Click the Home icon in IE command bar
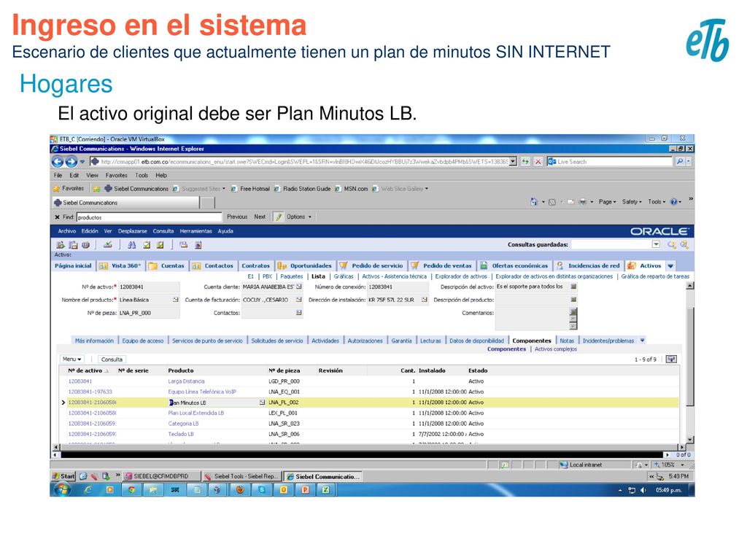This screenshot has height=560, width=747. click(x=534, y=202)
